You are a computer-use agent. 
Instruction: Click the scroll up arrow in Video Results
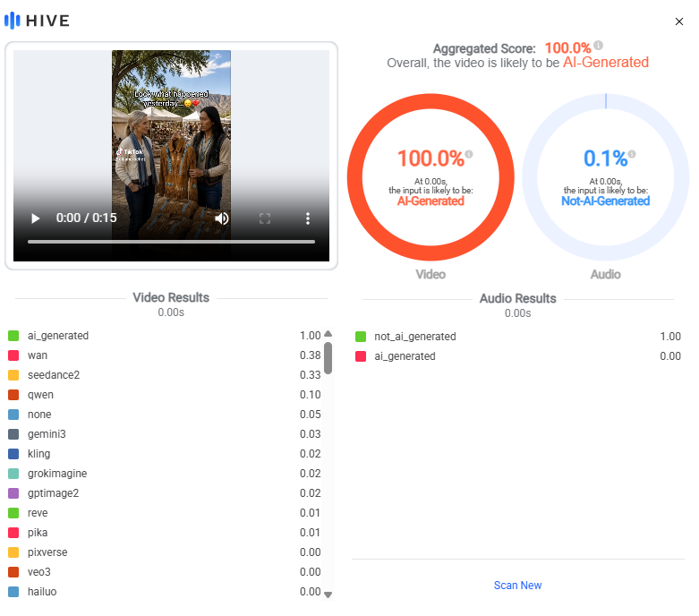pyautogui.click(x=328, y=334)
